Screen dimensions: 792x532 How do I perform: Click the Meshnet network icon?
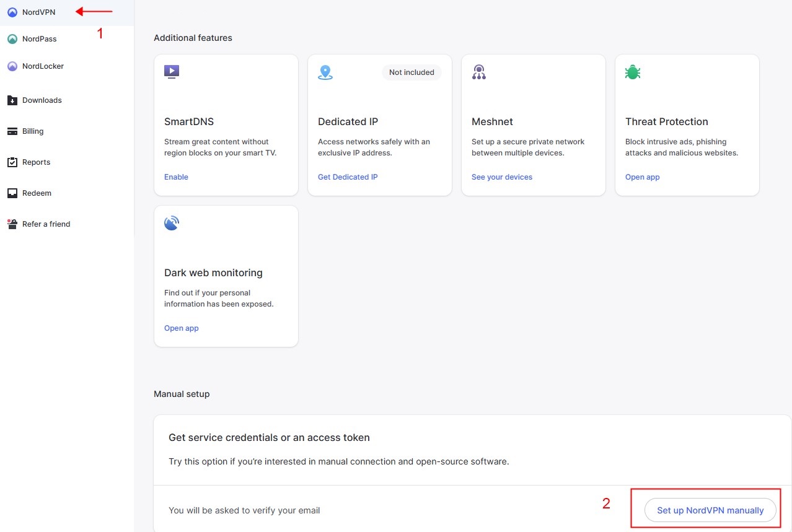click(479, 72)
